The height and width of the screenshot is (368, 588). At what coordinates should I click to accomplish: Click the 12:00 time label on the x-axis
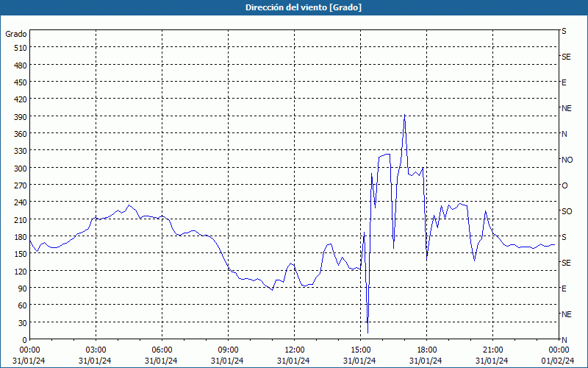pos(295,350)
